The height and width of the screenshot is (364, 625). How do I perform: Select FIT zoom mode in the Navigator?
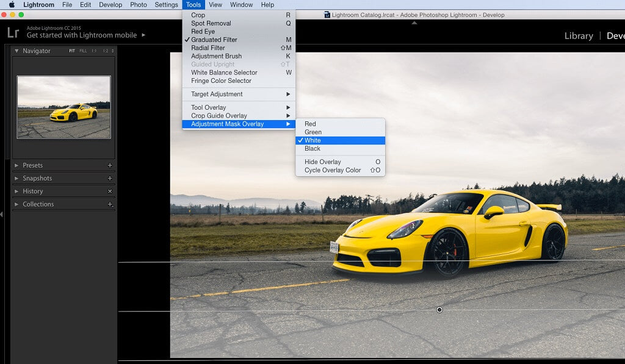point(72,51)
